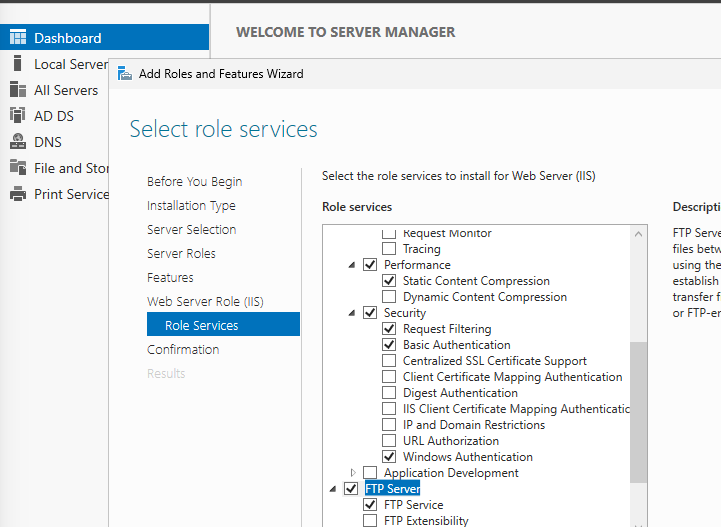Uncheck Basic Authentication
Image resolution: width=721 pixels, height=527 pixels.
389,345
